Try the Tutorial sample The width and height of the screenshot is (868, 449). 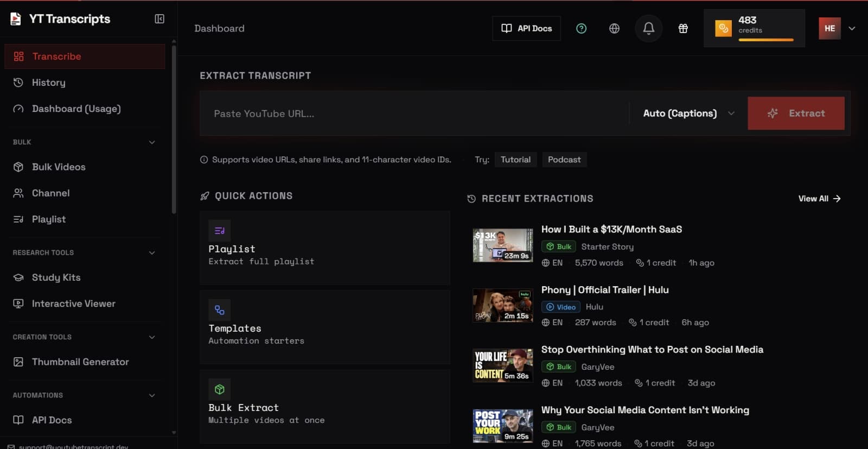tap(515, 160)
